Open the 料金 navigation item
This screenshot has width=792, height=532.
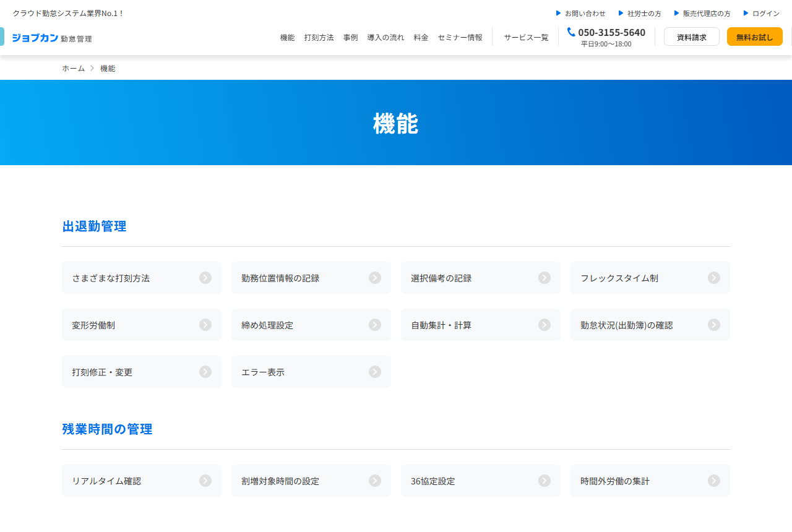tap(421, 37)
